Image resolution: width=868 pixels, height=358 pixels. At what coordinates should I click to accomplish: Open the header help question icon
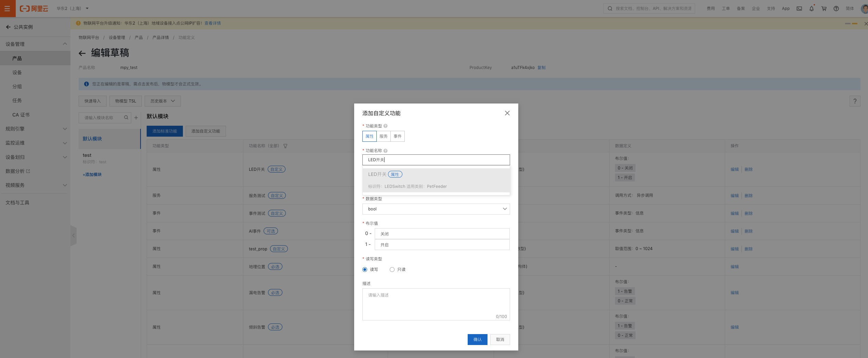point(836,9)
